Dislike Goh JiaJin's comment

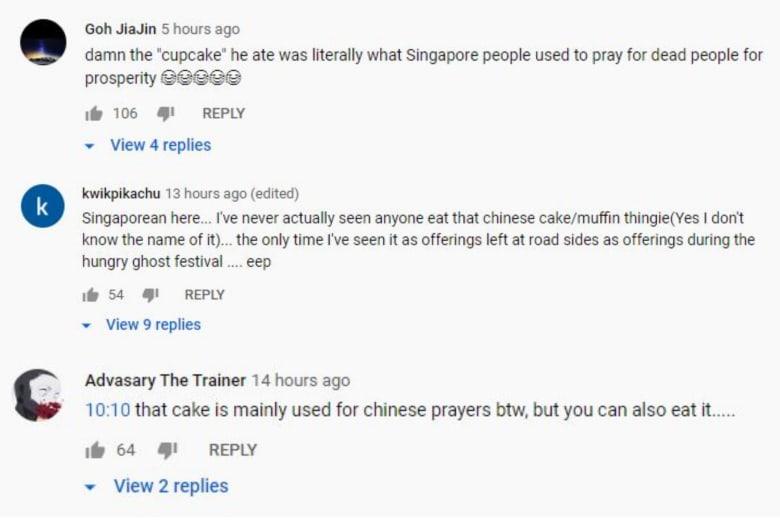[x=166, y=114]
